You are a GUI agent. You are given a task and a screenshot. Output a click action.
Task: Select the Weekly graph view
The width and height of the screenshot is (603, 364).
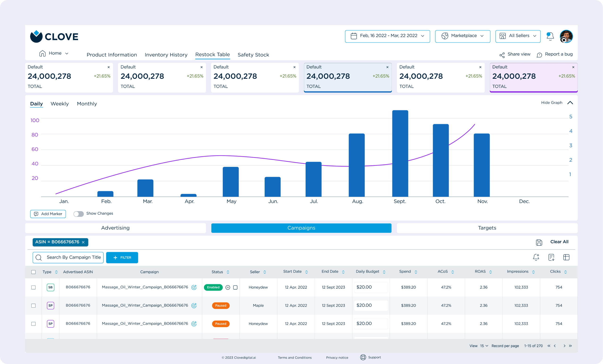coord(59,104)
